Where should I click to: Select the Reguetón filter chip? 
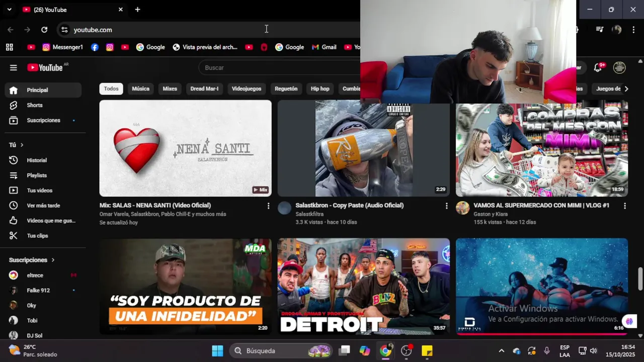coord(286,88)
